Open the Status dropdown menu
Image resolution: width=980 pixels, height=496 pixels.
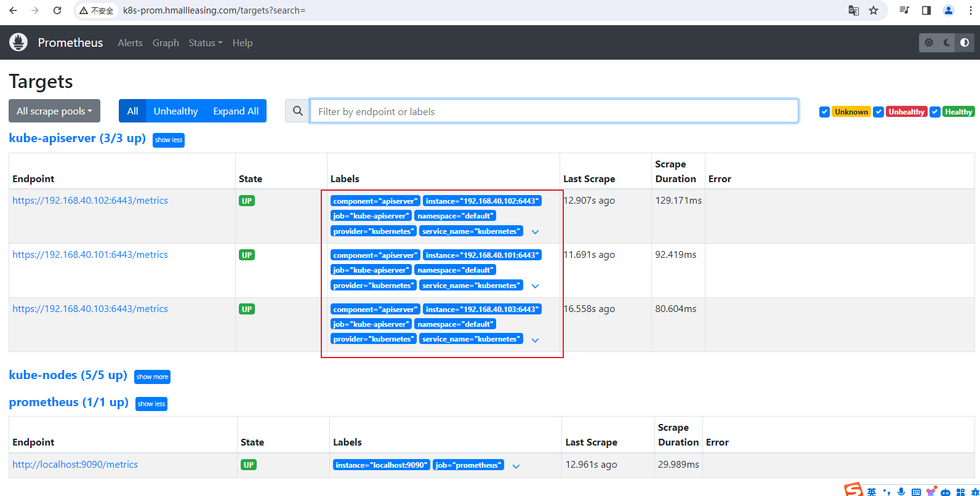[x=205, y=43]
